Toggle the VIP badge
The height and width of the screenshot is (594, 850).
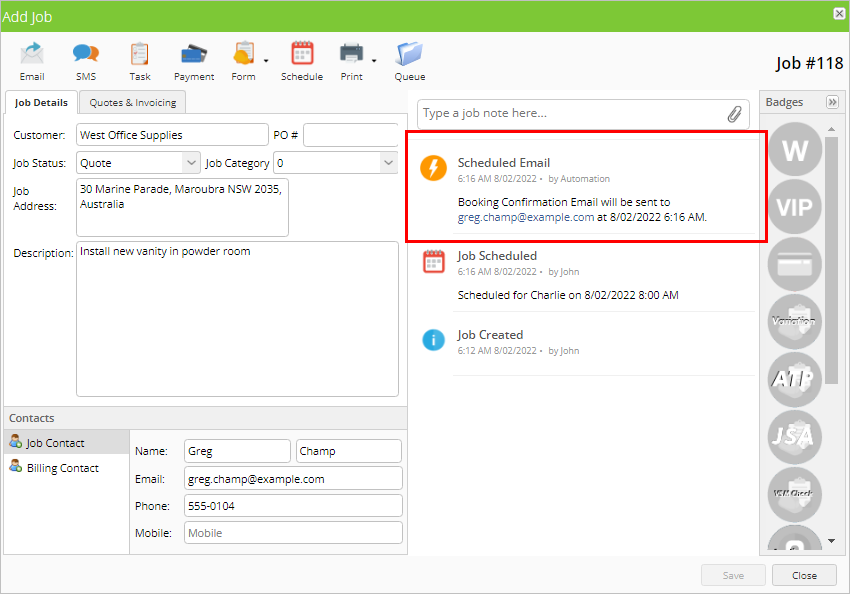click(795, 207)
